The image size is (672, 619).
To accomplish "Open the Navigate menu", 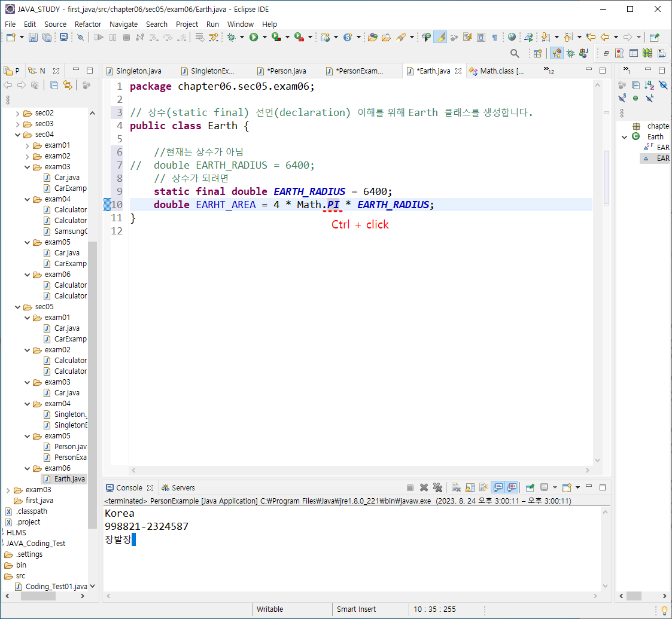I will coord(123,25).
